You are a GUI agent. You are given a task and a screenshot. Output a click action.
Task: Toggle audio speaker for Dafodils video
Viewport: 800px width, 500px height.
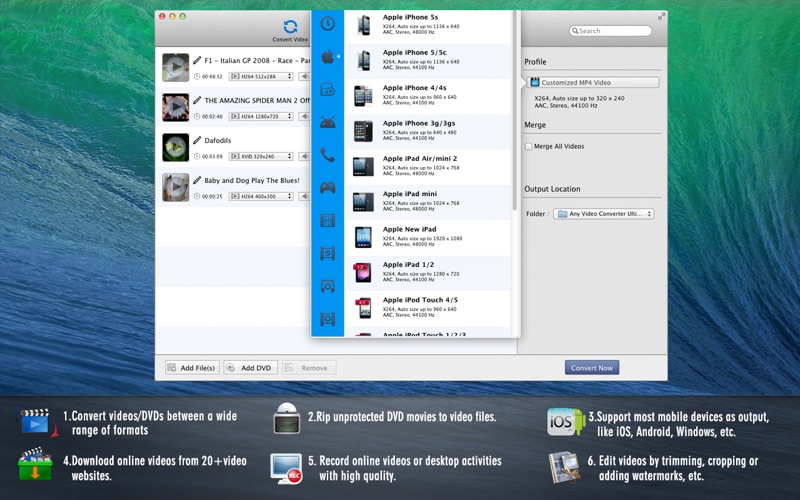(305, 156)
